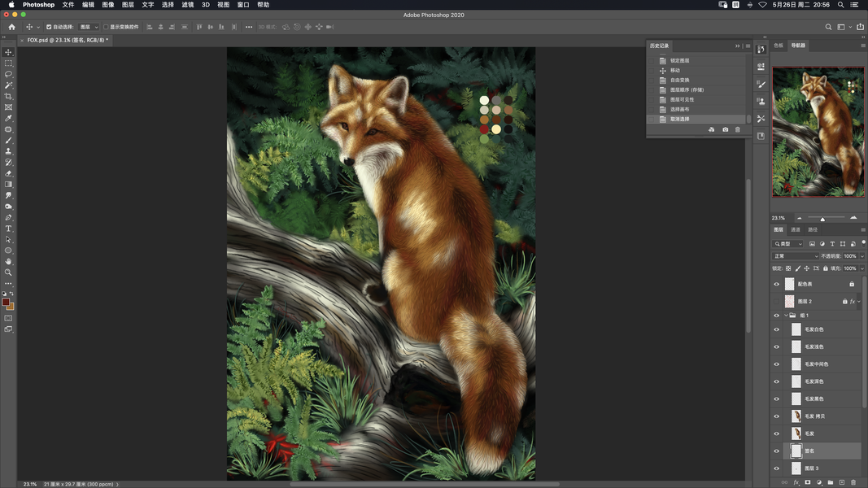Create new snapshot with camera icon
Viewport: 868px width, 488px height.
point(725,129)
